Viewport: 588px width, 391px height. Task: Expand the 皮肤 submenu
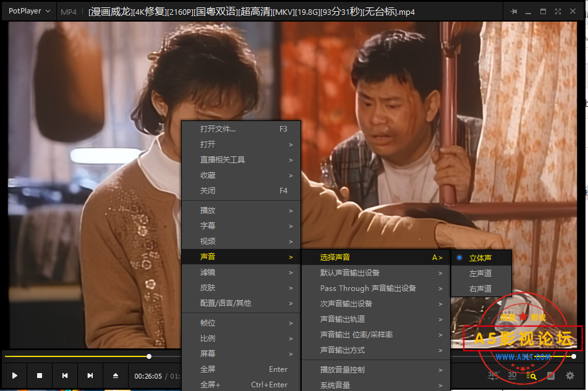241,288
